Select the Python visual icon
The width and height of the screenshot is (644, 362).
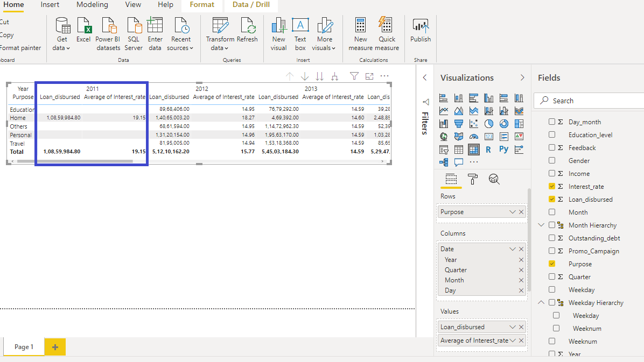pos(503,150)
